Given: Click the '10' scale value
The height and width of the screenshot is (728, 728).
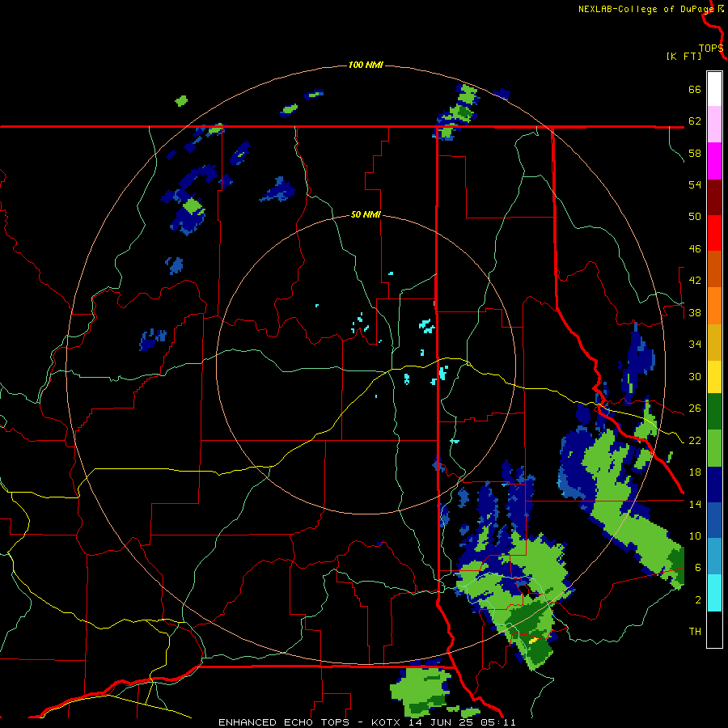Looking at the screenshot, I should click(x=695, y=535).
